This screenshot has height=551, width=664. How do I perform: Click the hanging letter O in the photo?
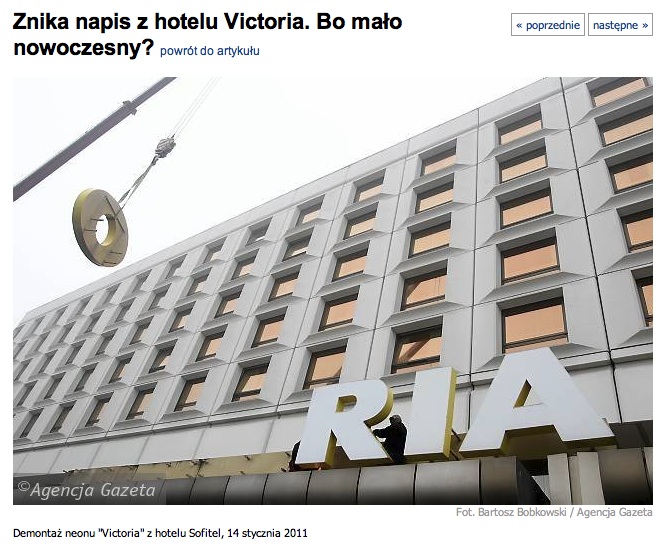[100, 227]
